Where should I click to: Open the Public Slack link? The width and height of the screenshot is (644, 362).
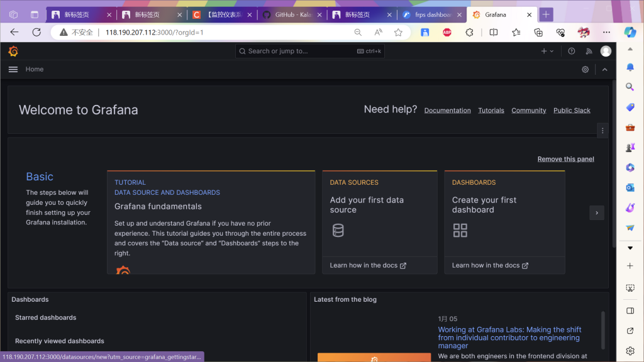pyautogui.click(x=572, y=111)
